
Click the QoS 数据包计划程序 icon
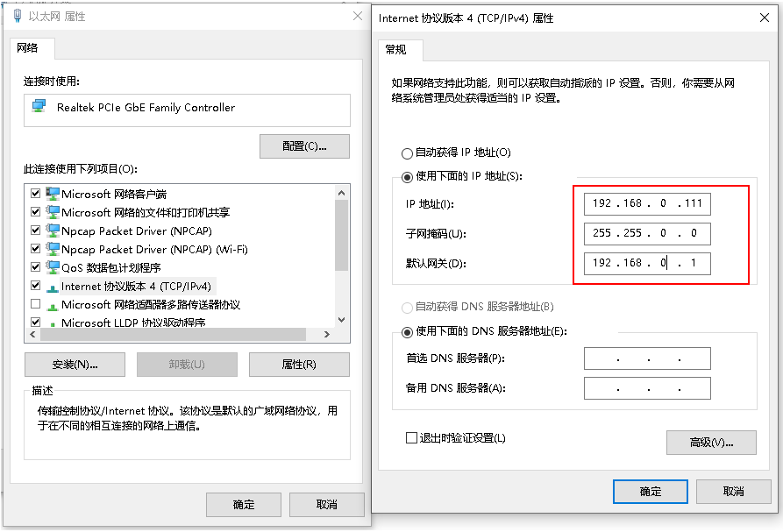(x=52, y=267)
